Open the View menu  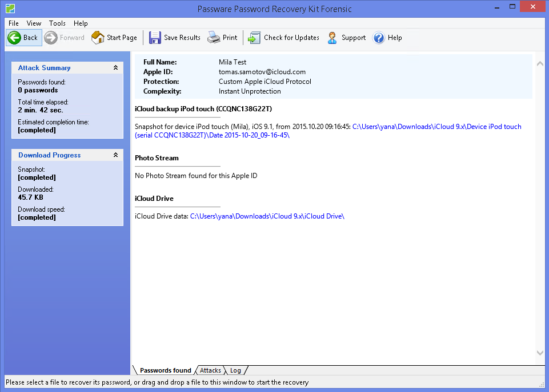tap(34, 23)
